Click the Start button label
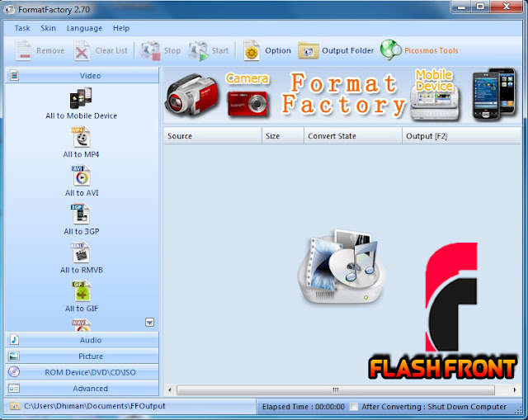 coord(220,51)
